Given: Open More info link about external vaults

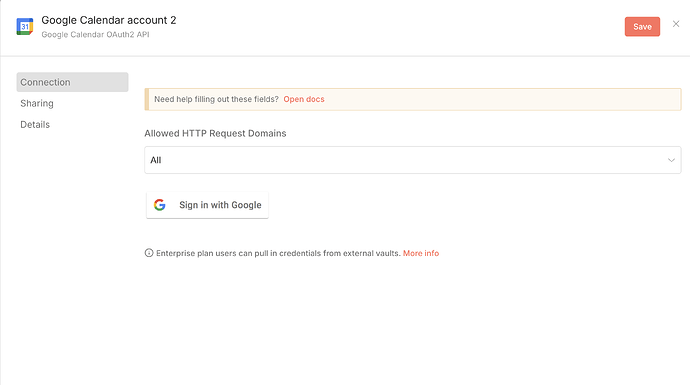Looking at the screenshot, I should click(x=421, y=253).
